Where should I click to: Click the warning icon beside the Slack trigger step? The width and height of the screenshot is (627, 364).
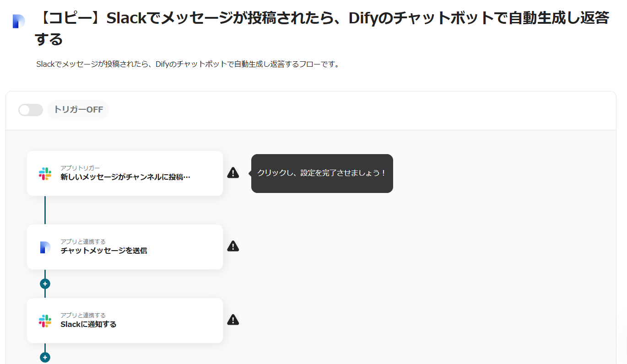coord(233,173)
